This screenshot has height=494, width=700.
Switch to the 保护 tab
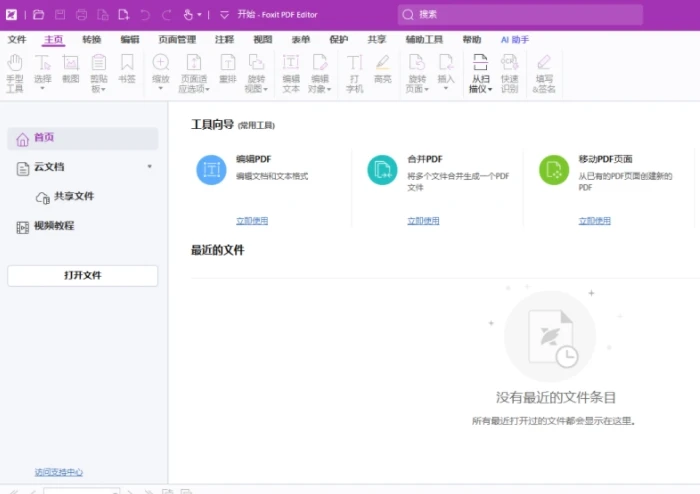pos(338,40)
